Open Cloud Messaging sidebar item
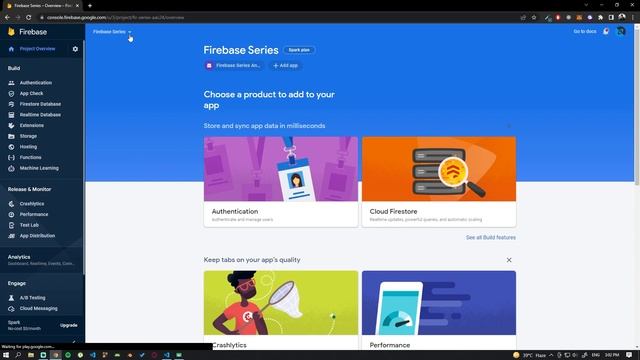Screen dimensions: 640x360 tap(39, 309)
